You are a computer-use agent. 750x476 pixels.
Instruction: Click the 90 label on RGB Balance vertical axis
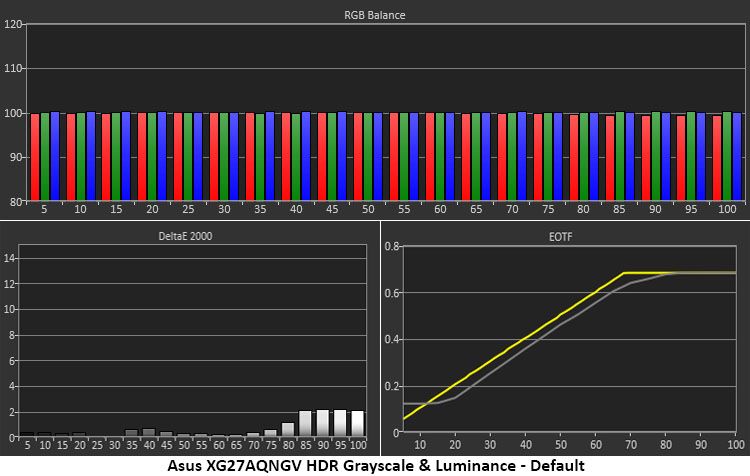tap(16, 157)
